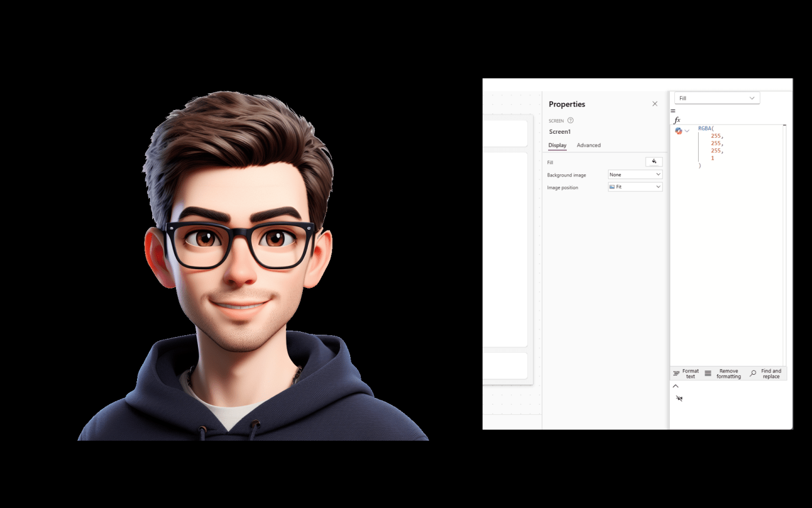Click Remove formatting button
Image resolution: width=812 pixels, height=508 pixels.
[x=723, y=374]
